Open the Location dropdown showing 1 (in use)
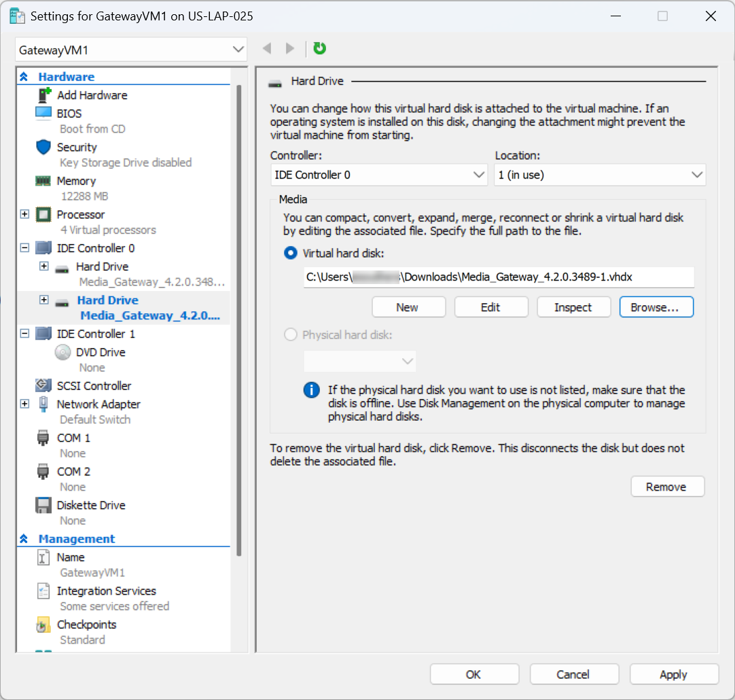 [600, 175]
